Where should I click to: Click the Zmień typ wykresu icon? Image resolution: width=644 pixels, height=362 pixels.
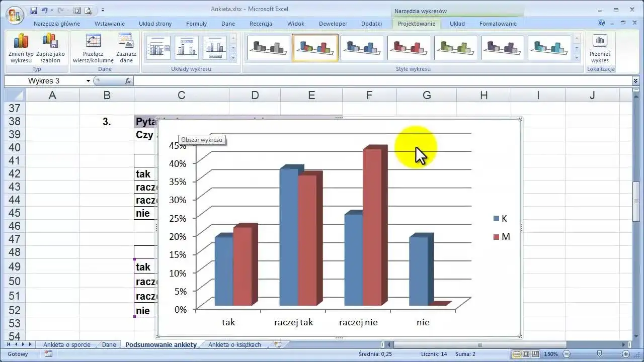pos(21,48)
